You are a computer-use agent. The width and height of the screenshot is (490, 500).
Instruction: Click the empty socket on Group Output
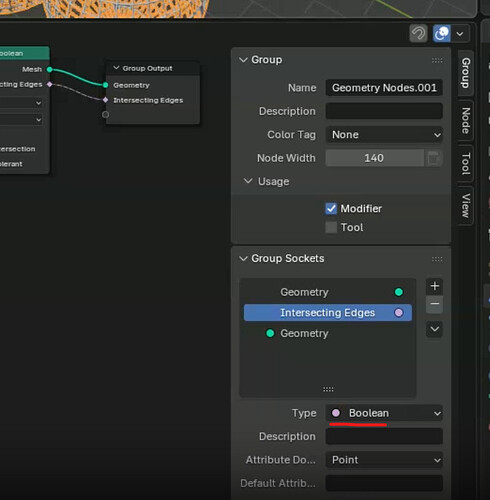tap(105, 115)
